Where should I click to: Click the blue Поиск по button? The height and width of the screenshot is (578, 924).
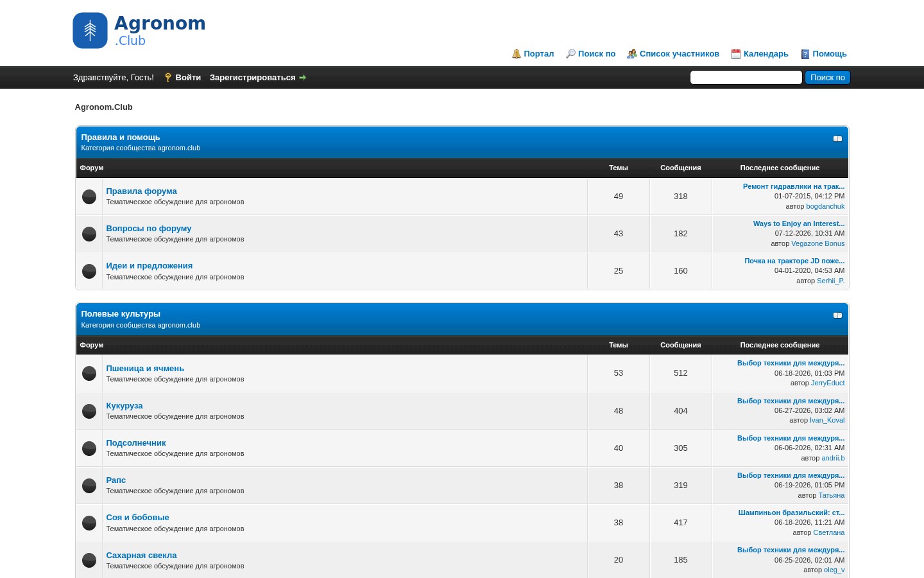click(x=827, y=78)
